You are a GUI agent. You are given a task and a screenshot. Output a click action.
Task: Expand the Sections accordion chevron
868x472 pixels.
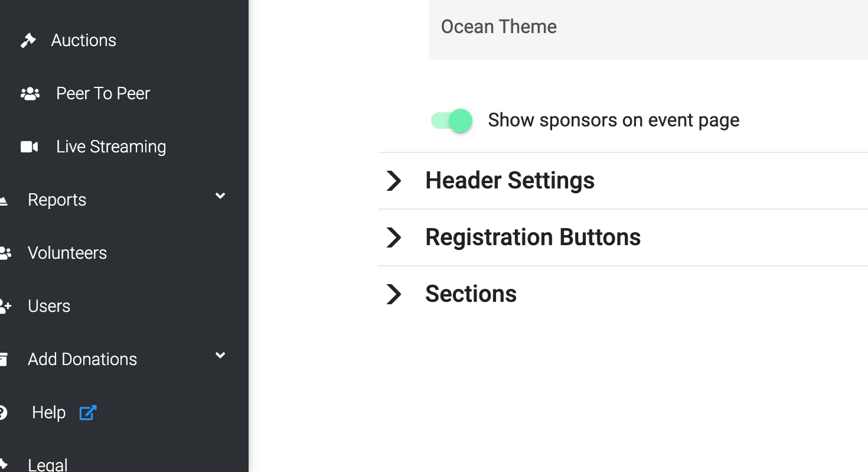(394, 294)
